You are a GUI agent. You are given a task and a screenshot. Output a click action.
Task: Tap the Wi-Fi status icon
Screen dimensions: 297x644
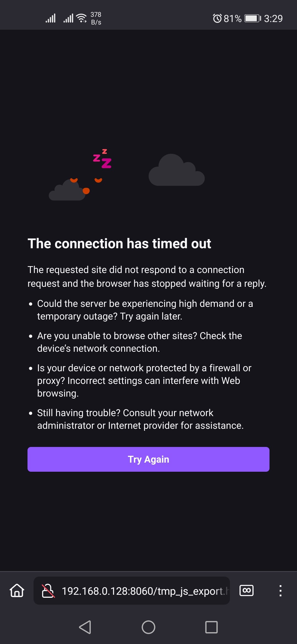(x=81, y=18)
